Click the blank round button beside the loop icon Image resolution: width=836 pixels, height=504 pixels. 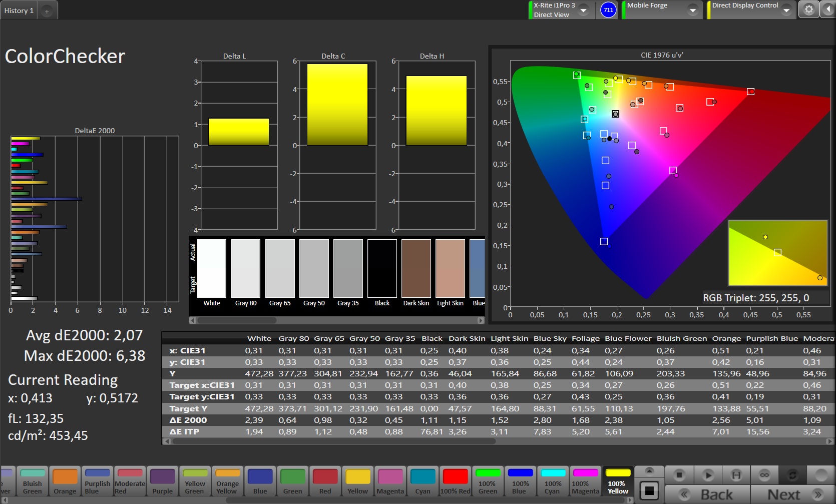click(821, 474)
